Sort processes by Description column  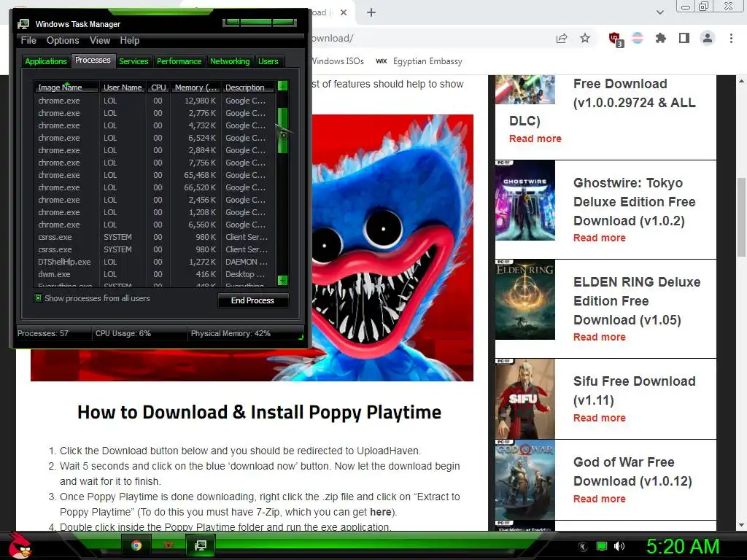point(248,87)
